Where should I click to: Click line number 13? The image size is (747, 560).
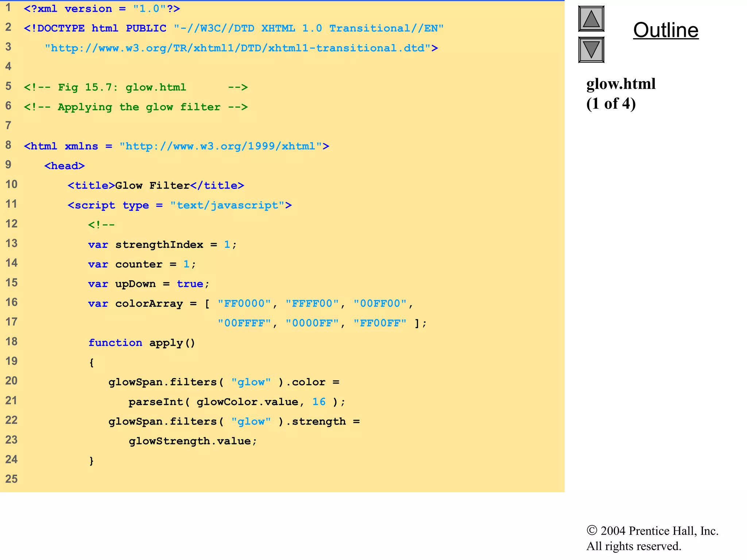click(x=11, y=244)
